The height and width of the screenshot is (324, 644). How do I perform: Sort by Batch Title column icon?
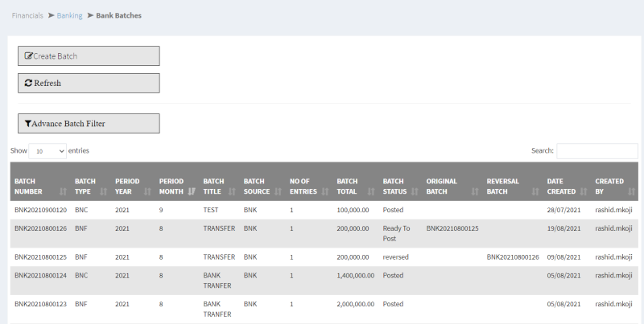[x=232, y=191]
